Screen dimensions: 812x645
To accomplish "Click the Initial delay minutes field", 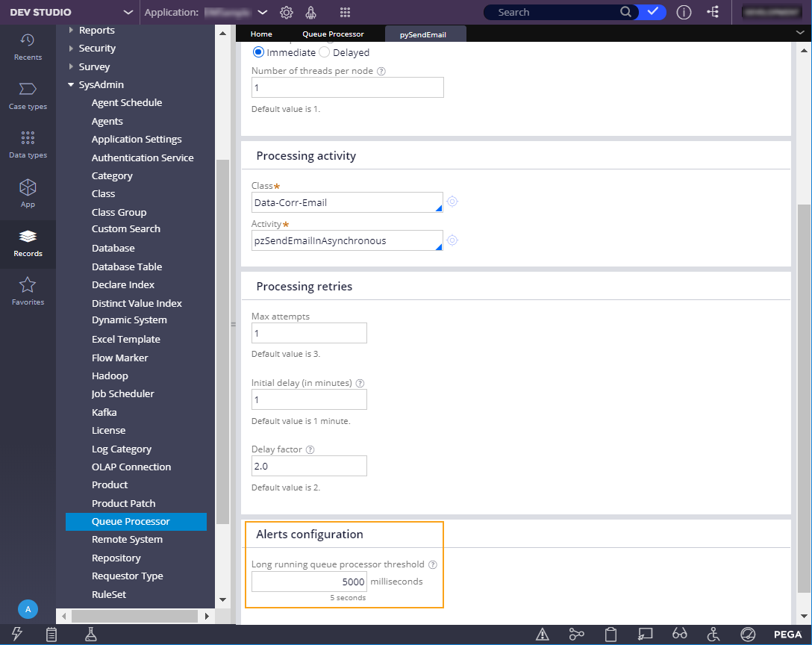I will (x=309, y=399).
